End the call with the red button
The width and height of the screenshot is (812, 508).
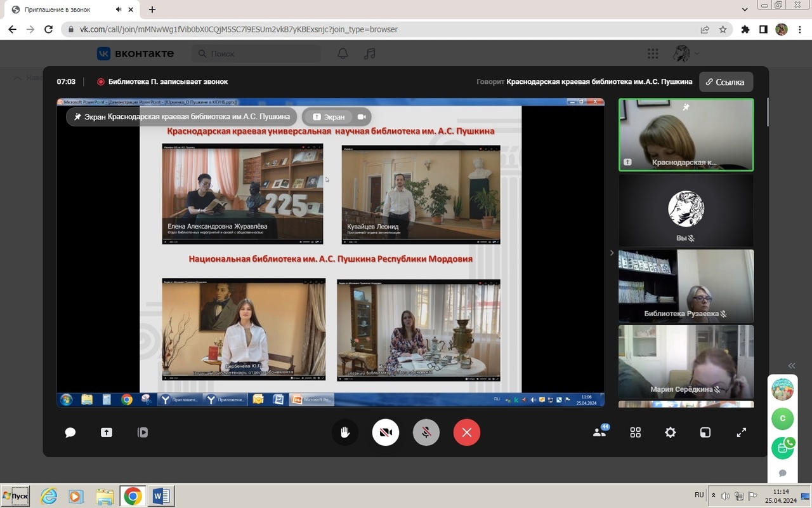click(467, 432)
